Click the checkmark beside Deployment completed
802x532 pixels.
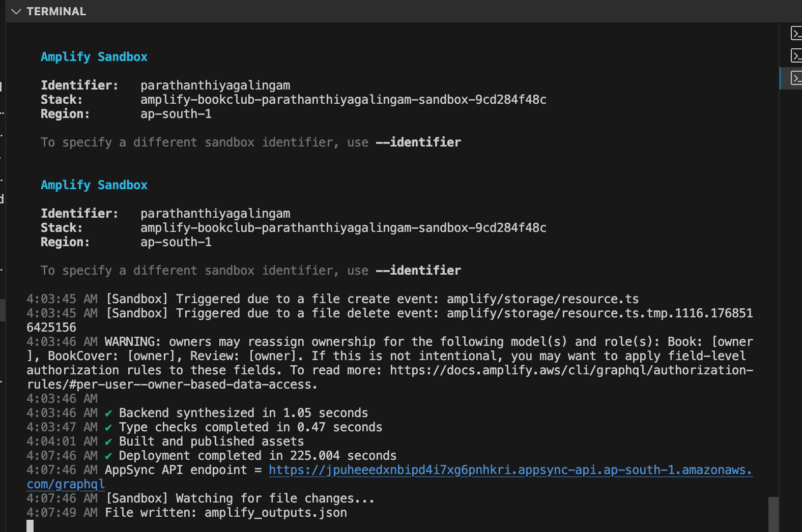108,456
